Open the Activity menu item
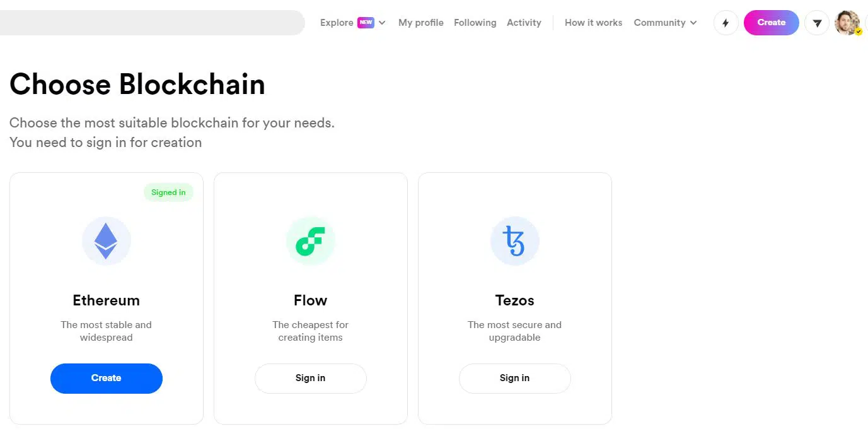This screenshot has height=448, width=868. [x=524, y=23]
